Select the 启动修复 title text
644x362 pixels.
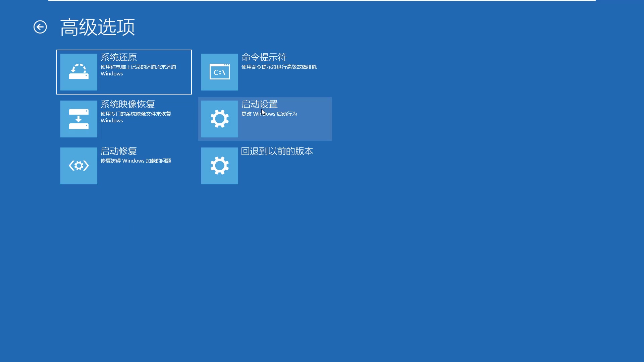(119, 151)
